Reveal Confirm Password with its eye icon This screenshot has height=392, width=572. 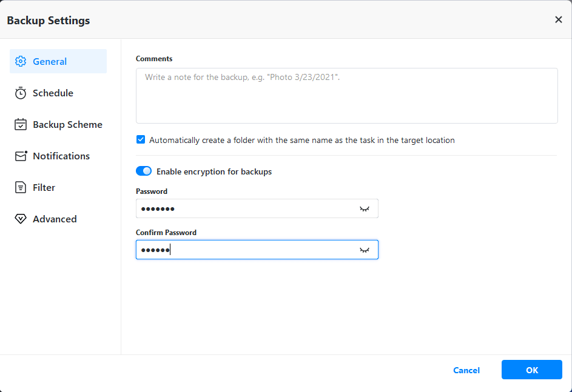point(364,250)
